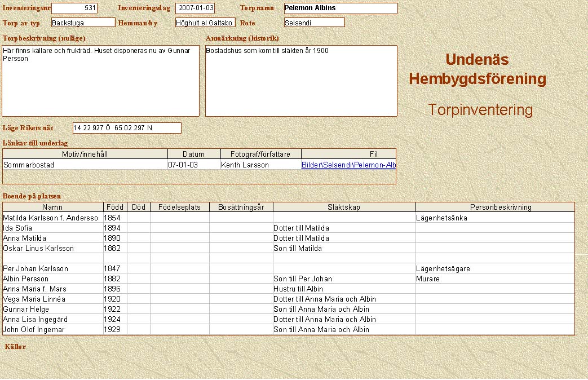Click the Lägenhetsägare description cell

coord(494,268)
